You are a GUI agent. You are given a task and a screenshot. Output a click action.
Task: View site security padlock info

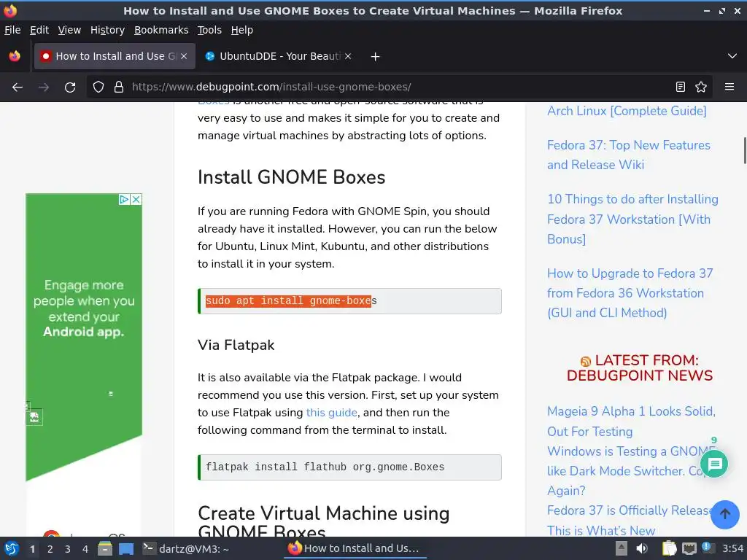click(x=119, y=87)
